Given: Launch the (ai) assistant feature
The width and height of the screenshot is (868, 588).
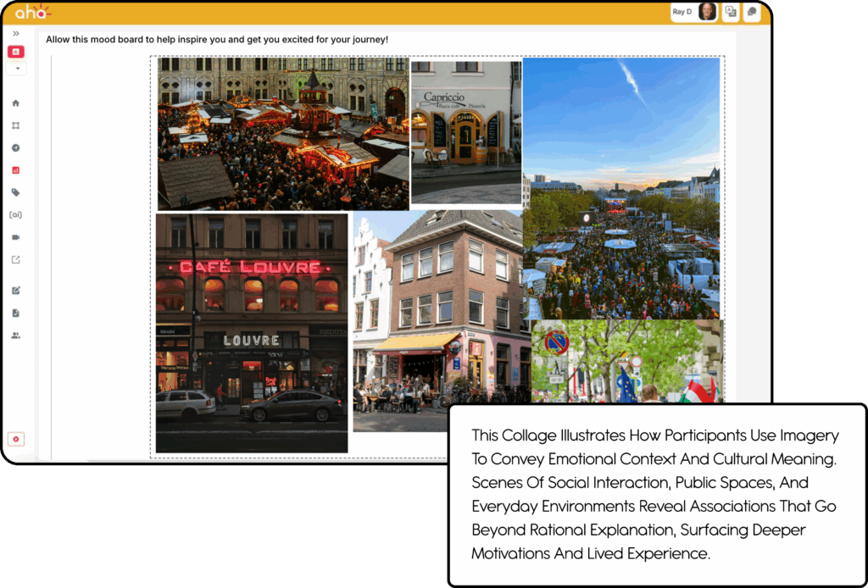Looking at the screenshot, I should (16, 214).
